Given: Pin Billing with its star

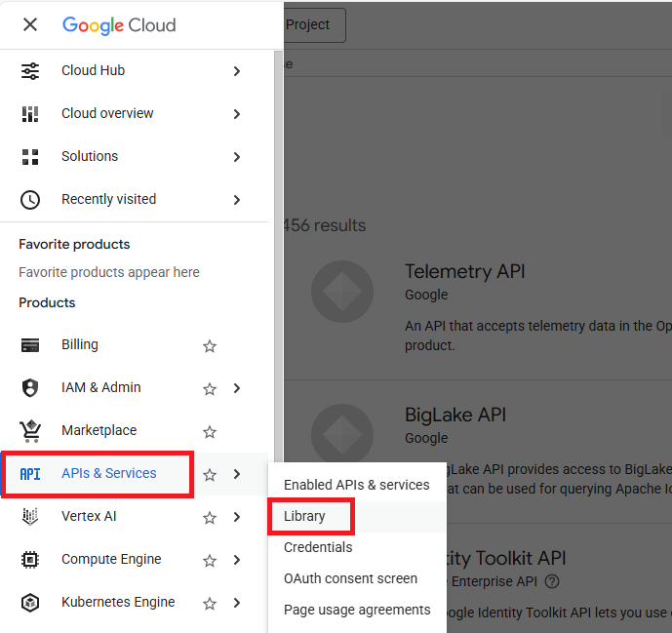Looking at the screenshot, I should point(210,346).
